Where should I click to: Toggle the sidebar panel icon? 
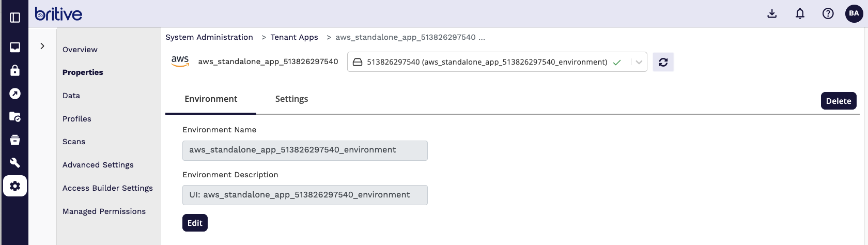click(15, 18)
